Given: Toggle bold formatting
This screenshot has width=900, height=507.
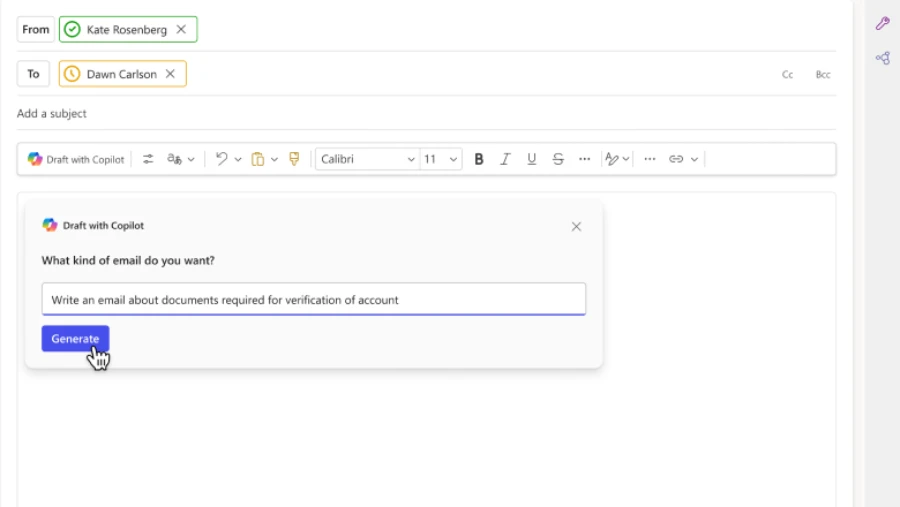Looking at the screenshot, I should (x=479, y=159).
